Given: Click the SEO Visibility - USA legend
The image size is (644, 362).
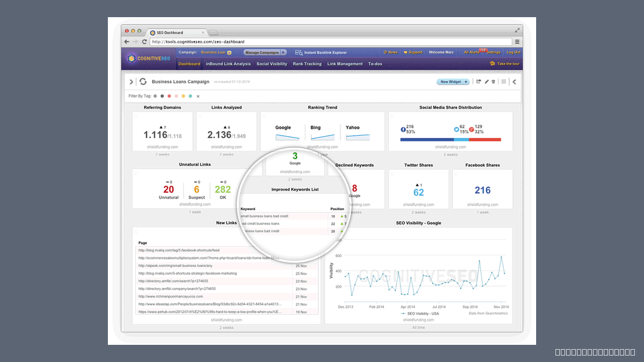Looking at the screenshot, I should (x=420, y=313).
